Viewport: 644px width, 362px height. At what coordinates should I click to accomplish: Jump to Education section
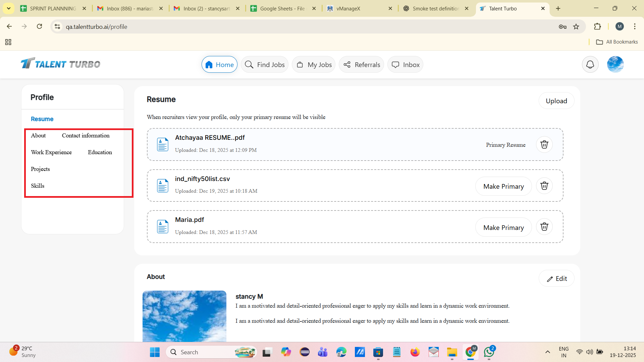[x=100, y=152]
